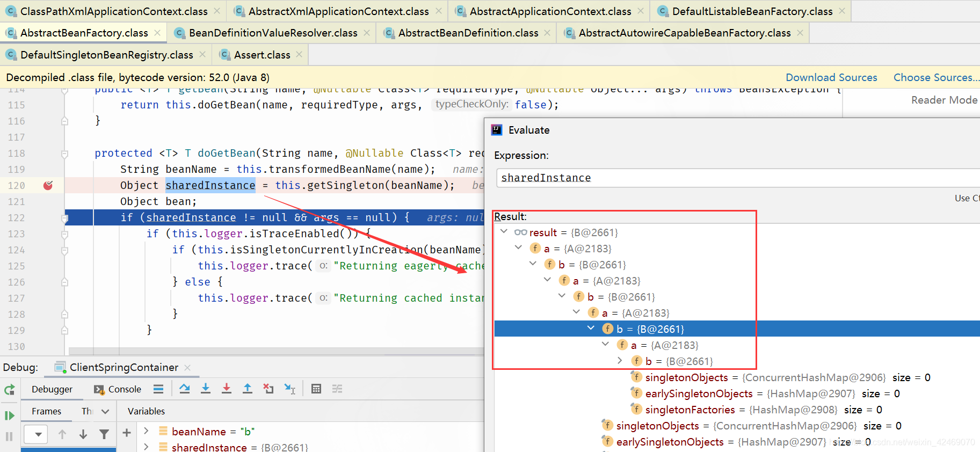
Task: Close the BeanDefinitionValueResolver.class tab
Action: [x=367, y=33]
